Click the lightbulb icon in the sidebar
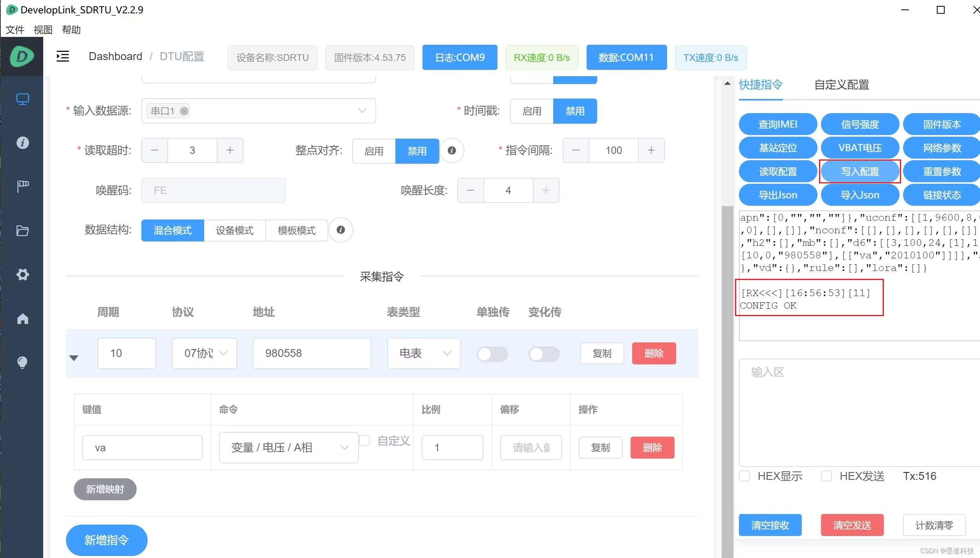The height and width of the screenshot is (558, 980). [22, 362]
